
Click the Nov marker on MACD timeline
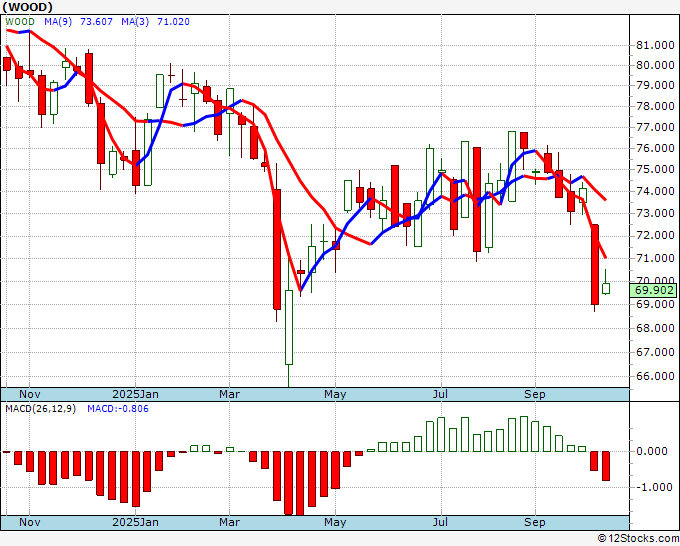click(x=29, y=522)
